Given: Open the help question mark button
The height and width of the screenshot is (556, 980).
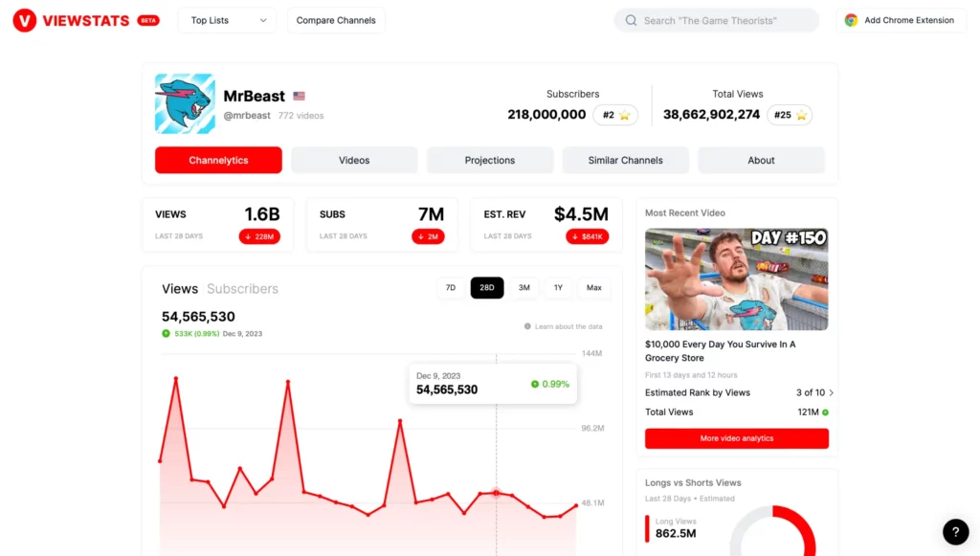Looking at the screenshot, I should (x=956, y=532).
